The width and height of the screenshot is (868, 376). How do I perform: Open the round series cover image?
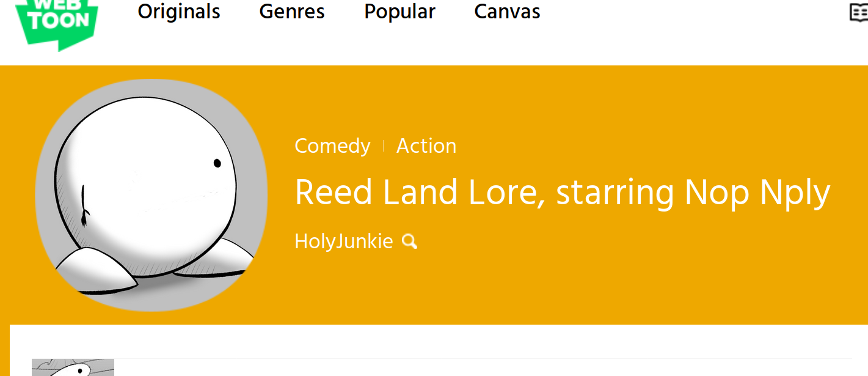[151, 195]
